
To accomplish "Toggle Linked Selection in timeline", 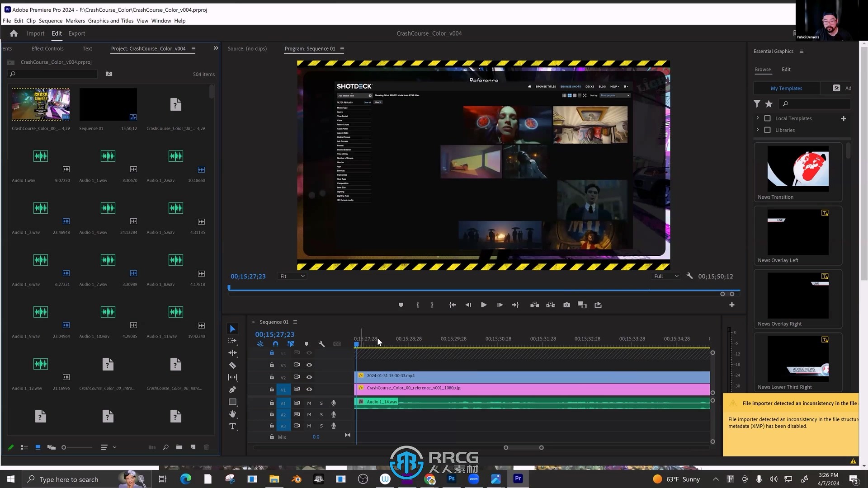I will (291, 344).
